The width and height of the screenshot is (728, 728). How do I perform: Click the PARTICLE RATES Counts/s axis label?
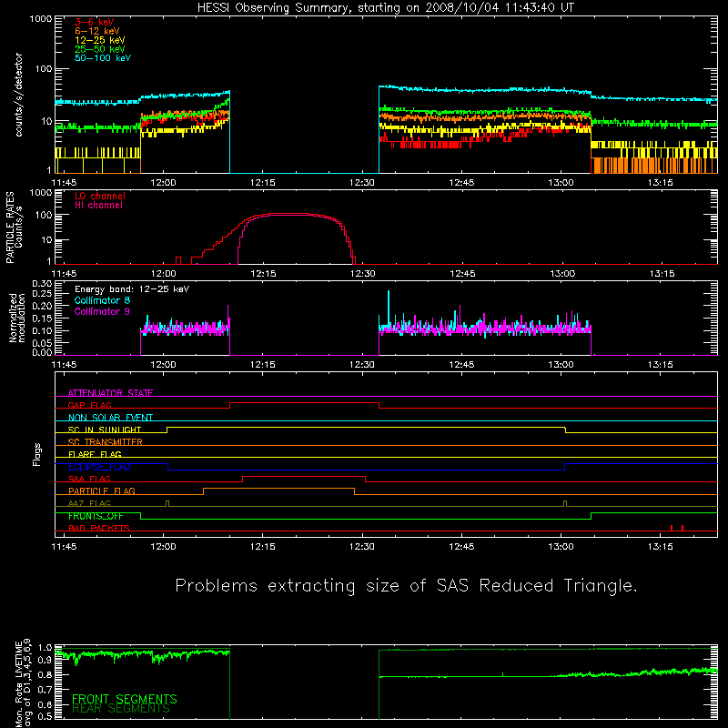[x=14, y=227]
